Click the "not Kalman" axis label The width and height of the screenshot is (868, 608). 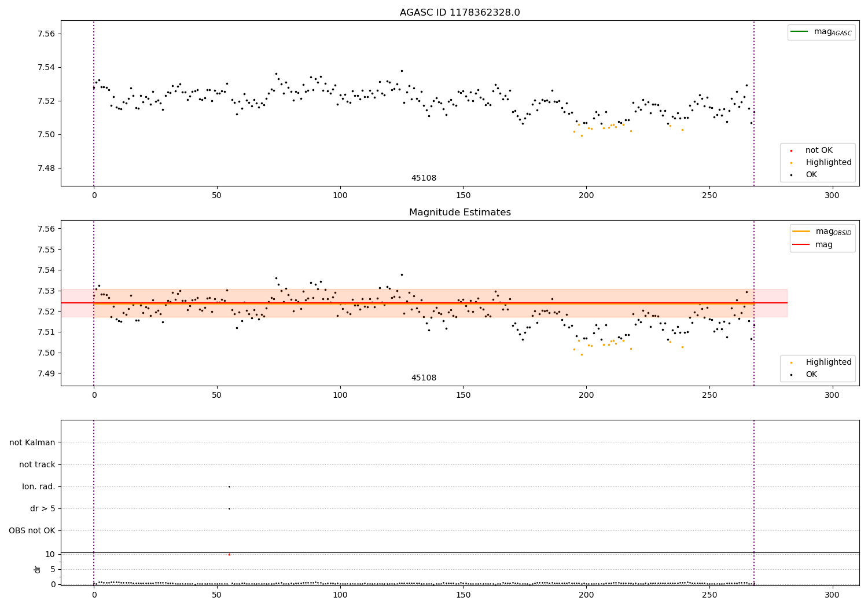32,443
